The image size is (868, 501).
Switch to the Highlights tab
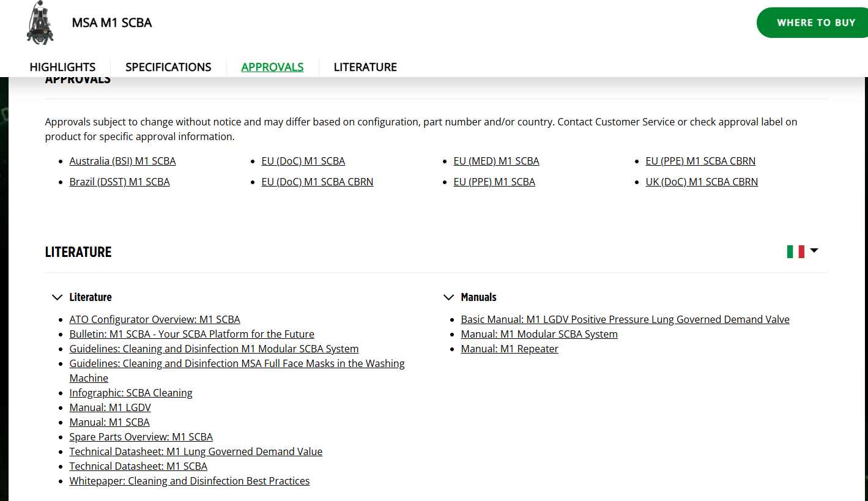[62, 67]
